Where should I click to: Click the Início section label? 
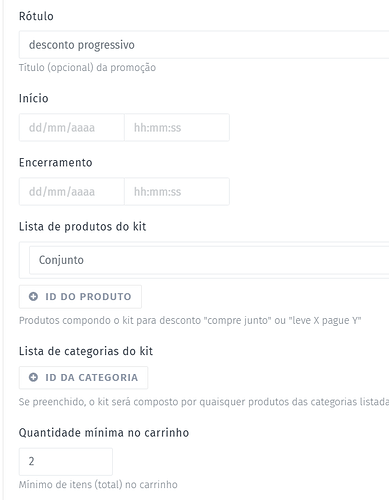[34, 98]
